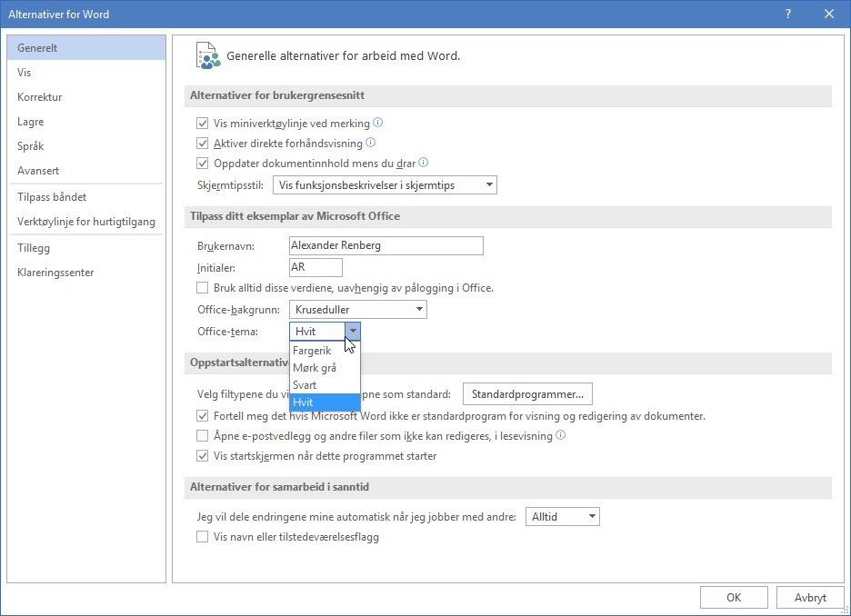This screenshot has height=616, width=851.
Task: Uncheck Vis miniverktøylinje ved merking
Action: [x=203, y=124]
